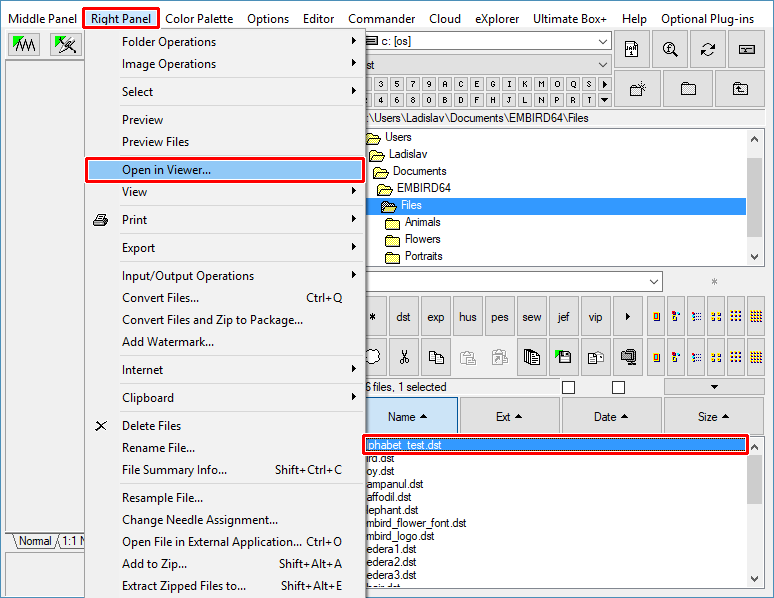Click the single large thumbnail view icon beside vip row arrow
The width and height of the screenshot is (774, 598).
click(657, 317)
